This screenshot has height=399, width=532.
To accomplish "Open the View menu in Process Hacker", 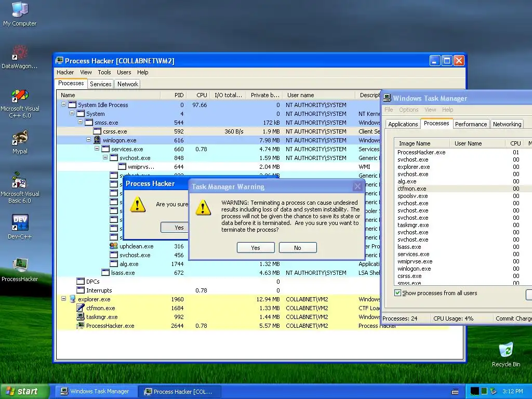I will pos(86,72).
